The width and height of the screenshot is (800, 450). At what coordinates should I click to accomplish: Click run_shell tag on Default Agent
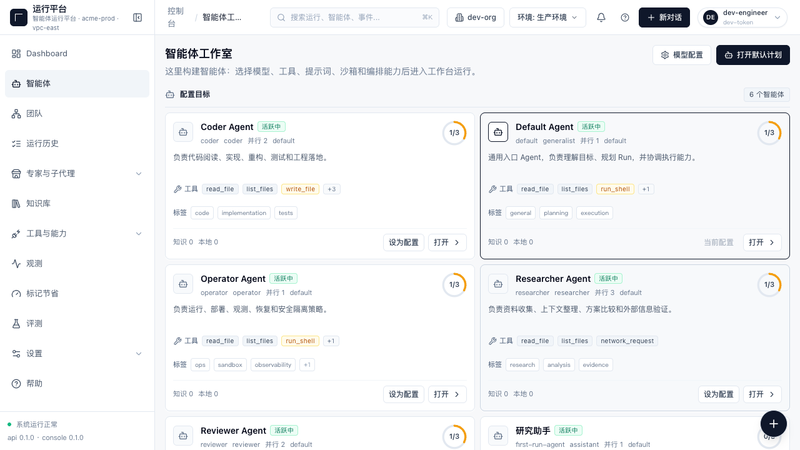tap(615, 189)
